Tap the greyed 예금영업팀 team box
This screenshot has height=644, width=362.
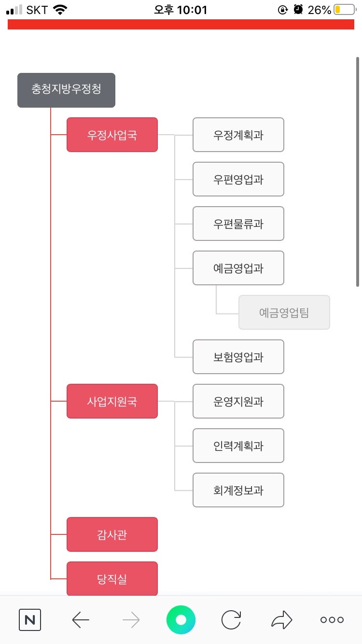pyautogui.click(x=284, y=312)
